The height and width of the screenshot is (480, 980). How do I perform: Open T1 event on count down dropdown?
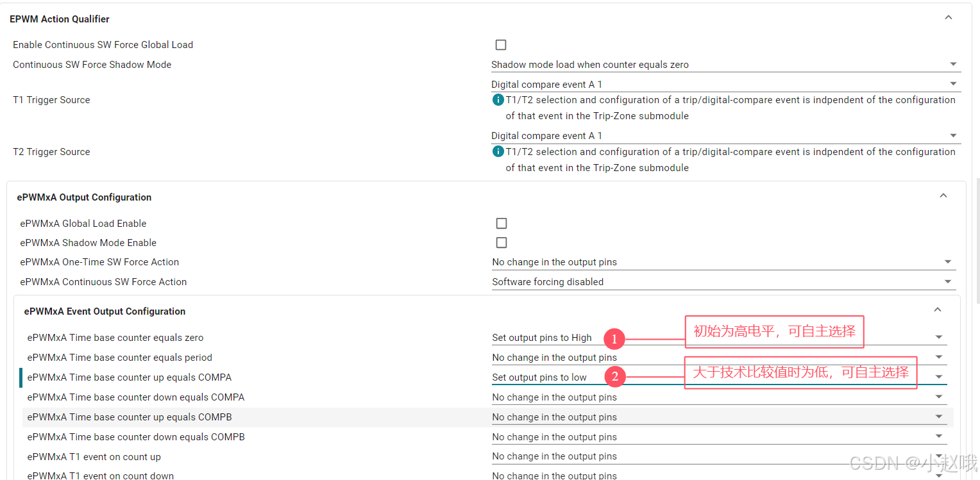[719, 476]
